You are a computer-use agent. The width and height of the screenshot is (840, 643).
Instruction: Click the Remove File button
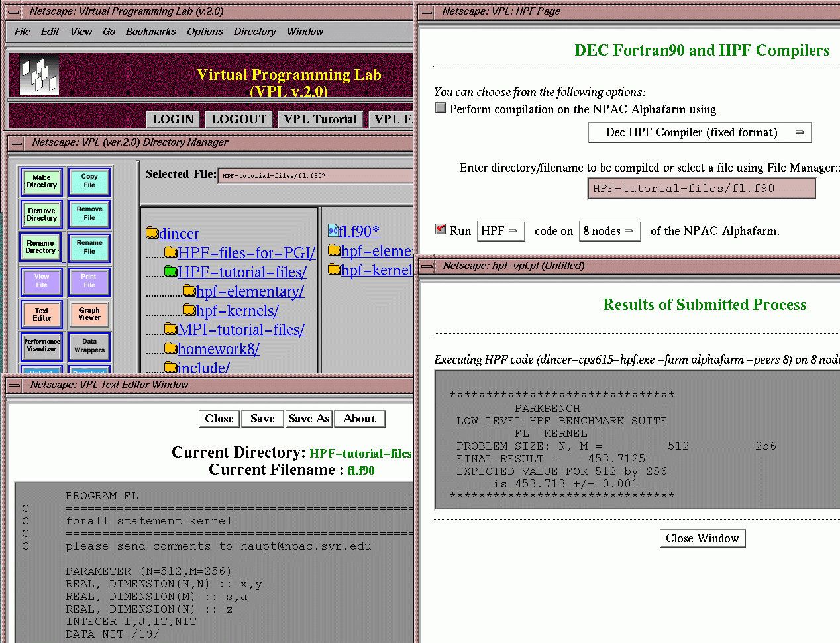[x=89, y=214]
